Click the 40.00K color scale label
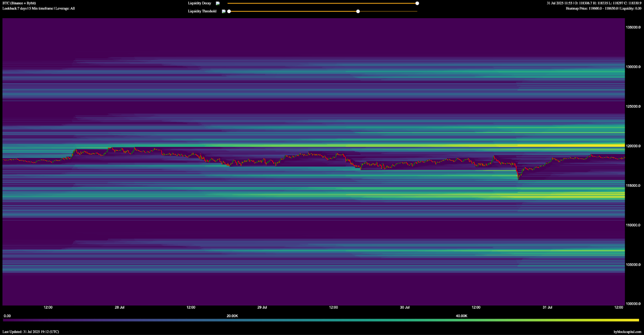Viewport: 644px width, 335px height. 461,316
